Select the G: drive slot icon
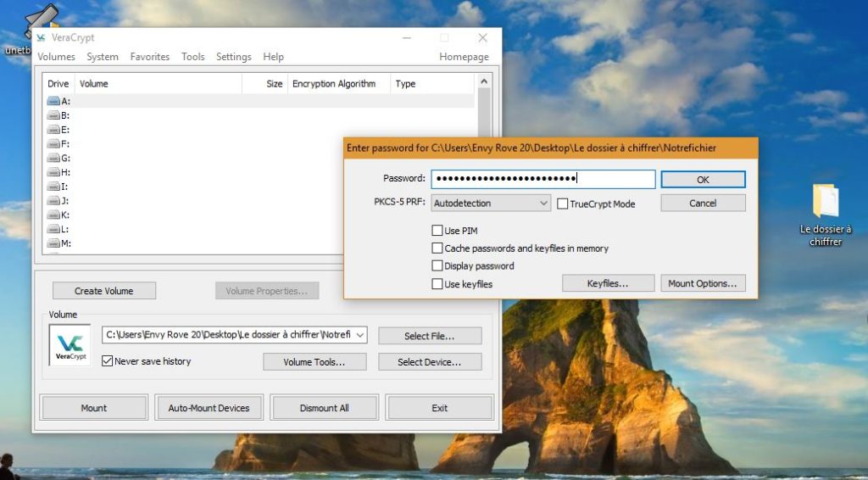 (x=53, y=159)
